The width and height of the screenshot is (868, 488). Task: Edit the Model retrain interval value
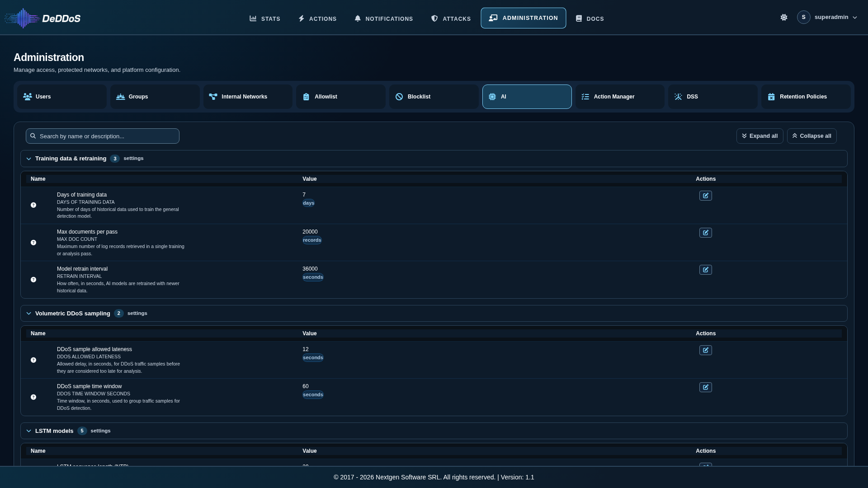coord(705,270)
